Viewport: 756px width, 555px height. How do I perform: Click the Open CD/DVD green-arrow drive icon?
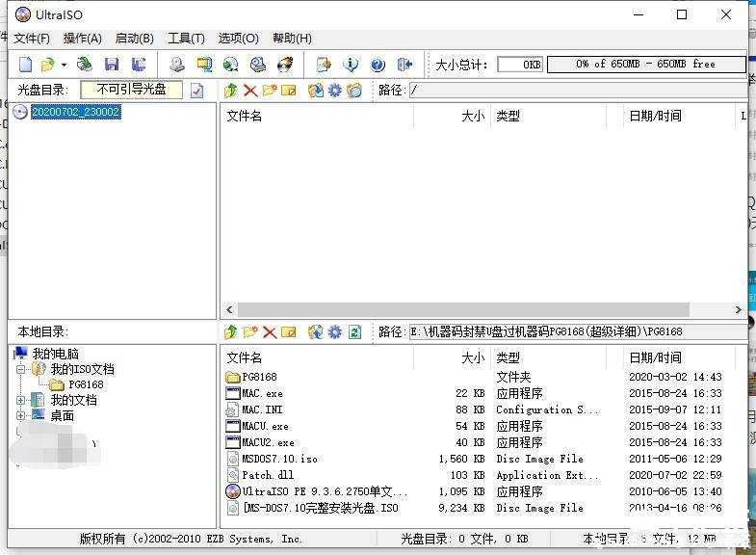[x=85, y=64]
